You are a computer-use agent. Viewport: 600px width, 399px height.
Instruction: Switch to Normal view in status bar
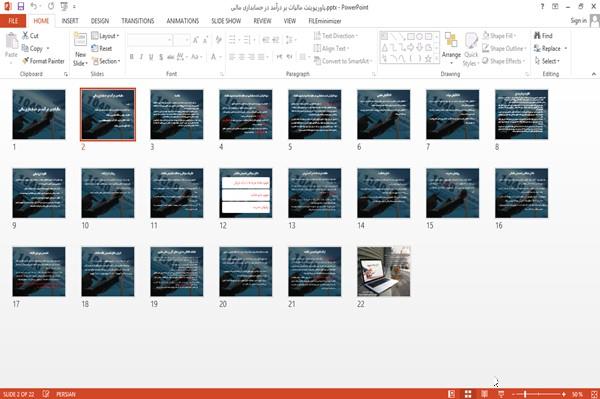click(452, 394)
